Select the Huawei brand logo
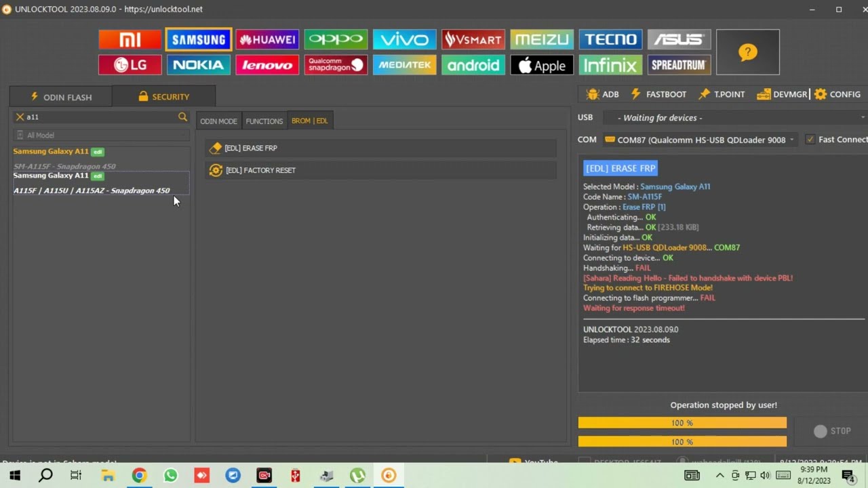Screen dimensions: 868x488 click(267, 39)
